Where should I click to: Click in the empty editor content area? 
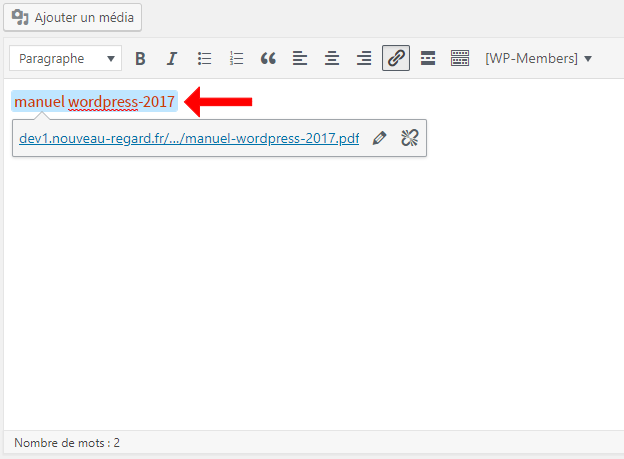[x=310, y=300]
